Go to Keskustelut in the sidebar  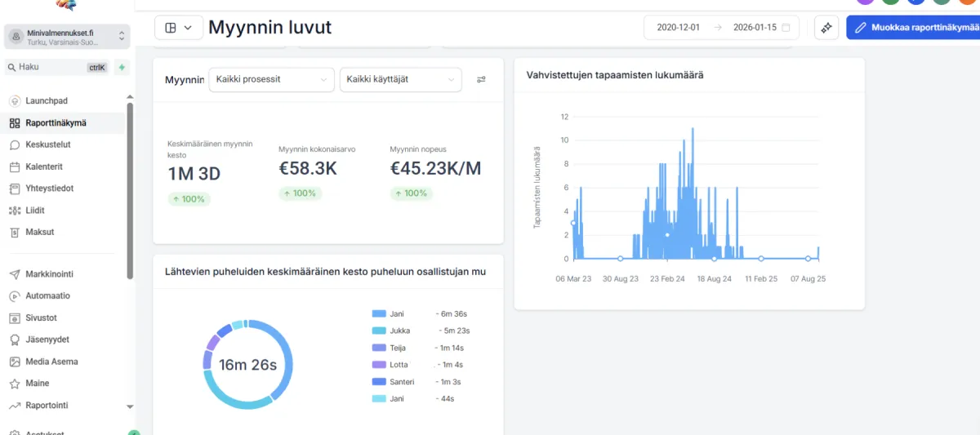[48, 144]
